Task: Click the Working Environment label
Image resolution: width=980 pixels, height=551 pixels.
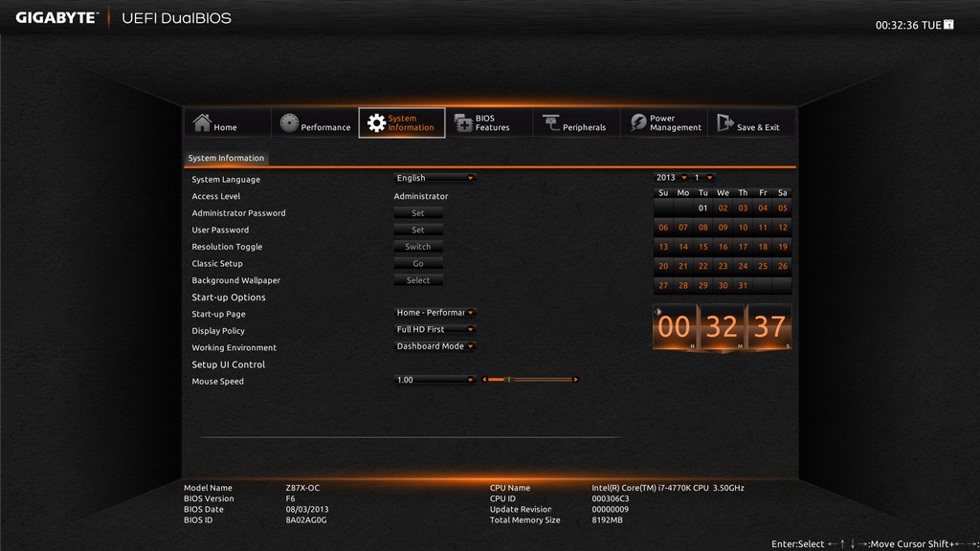Action: (234, 347)
